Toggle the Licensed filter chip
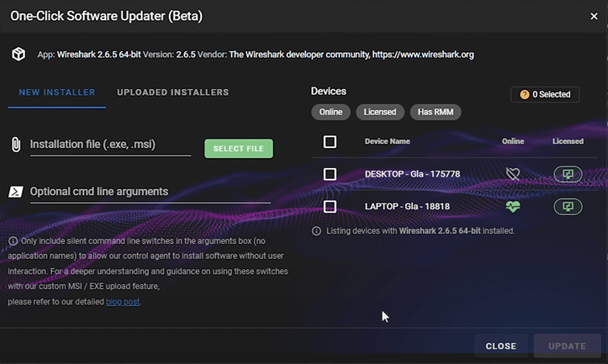Screen dimensions: 608x364 (x=380, y=112)
